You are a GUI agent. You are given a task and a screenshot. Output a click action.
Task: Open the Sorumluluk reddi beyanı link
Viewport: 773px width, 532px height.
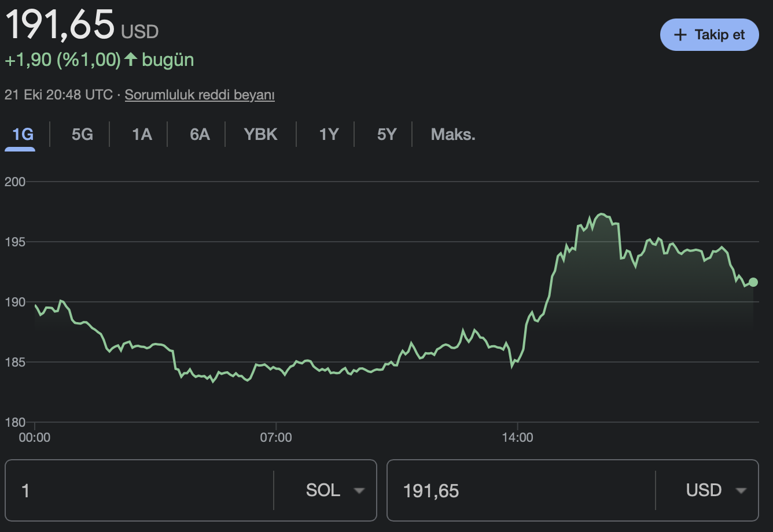[x=200, y=95]
